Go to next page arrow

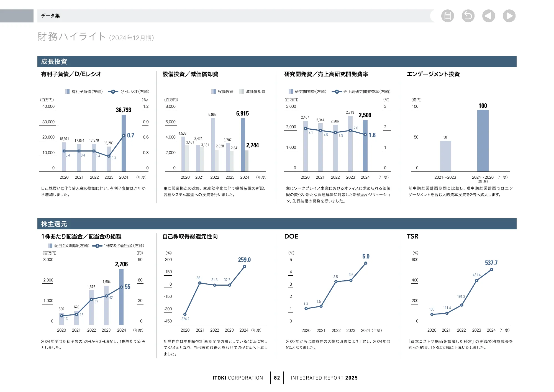(509, 16)
